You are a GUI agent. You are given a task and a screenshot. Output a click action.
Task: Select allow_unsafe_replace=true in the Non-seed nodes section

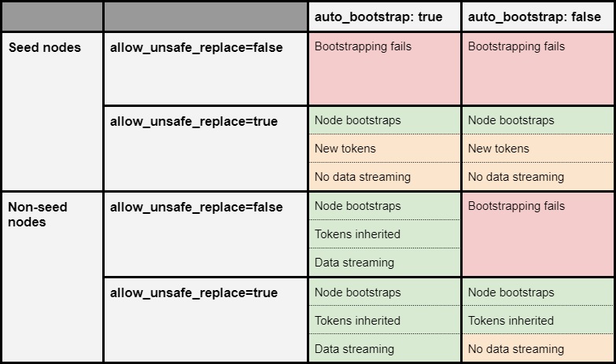[194, 292]
